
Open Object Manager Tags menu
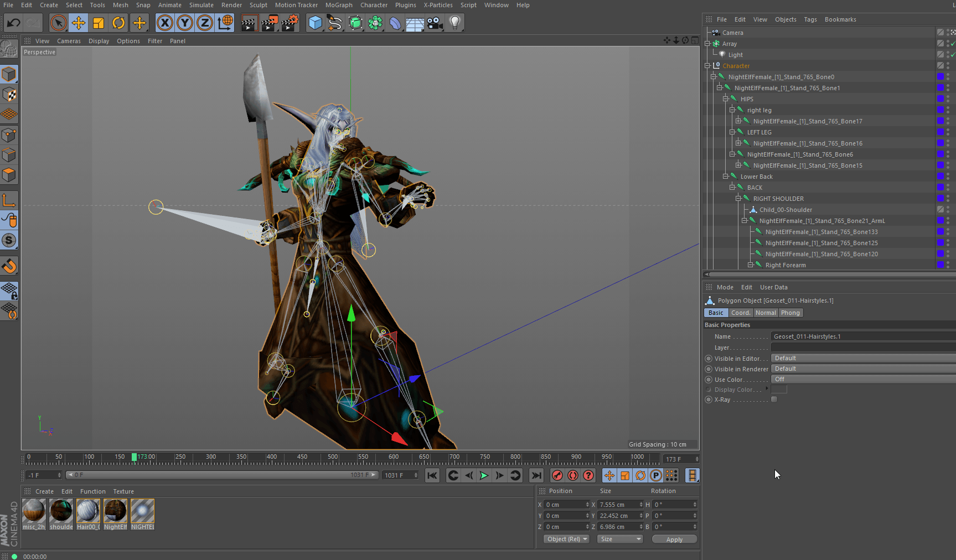pos(810,19)
